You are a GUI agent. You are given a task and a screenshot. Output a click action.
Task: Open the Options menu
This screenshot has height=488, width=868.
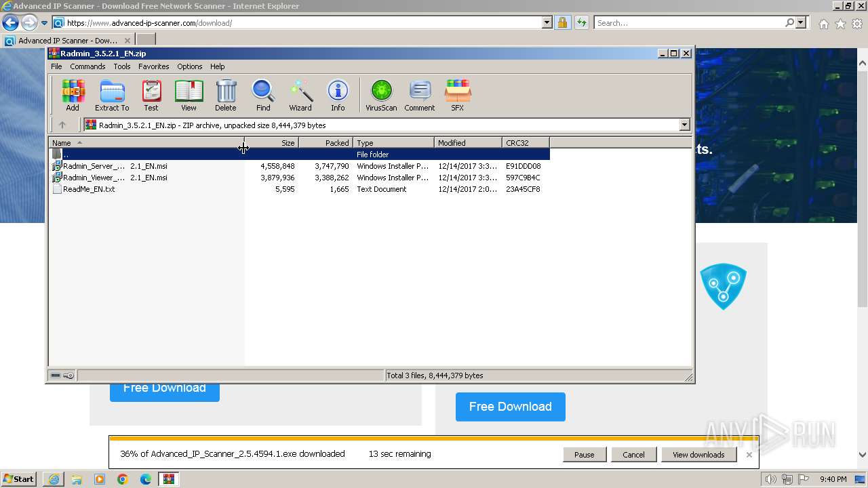point(190,66)
